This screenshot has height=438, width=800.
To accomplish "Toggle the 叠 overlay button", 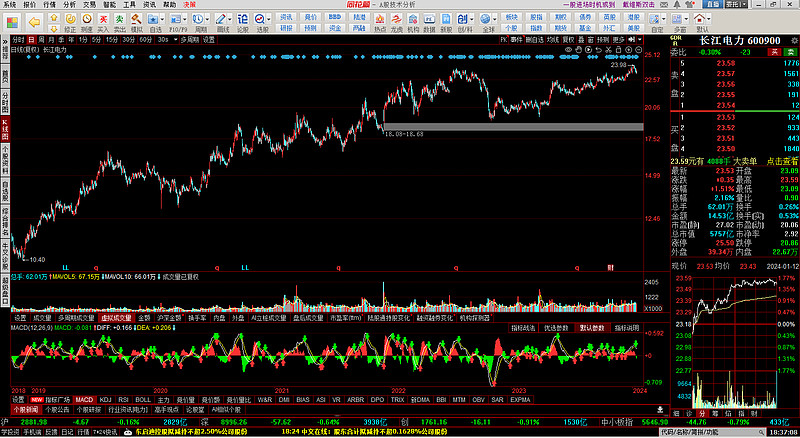I will click(x=581, y=39).
